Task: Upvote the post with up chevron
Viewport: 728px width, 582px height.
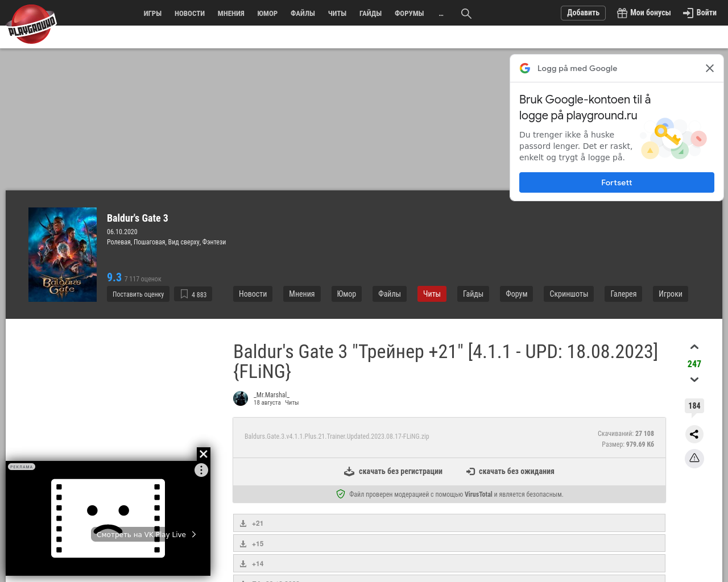Action: pos(694,347)
